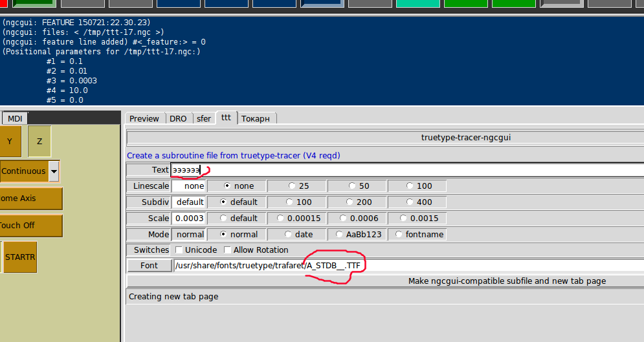Click the Font chooser button
644x342 pixels.
click(x=149, y=265)
